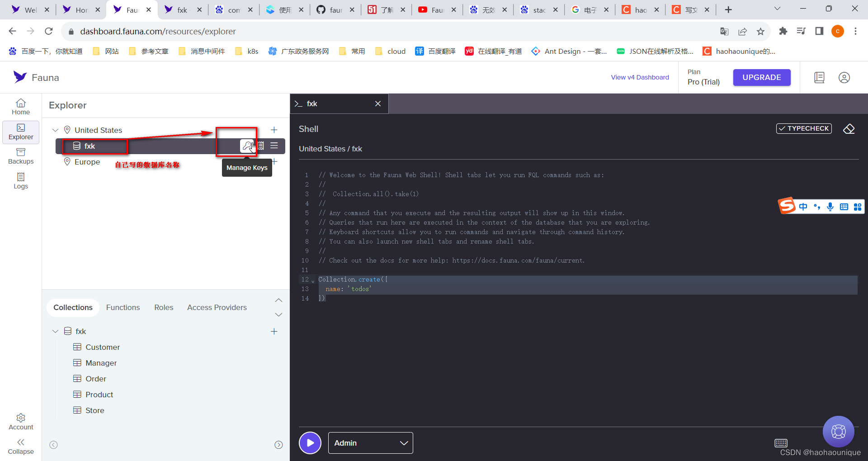Open the documentation book icon in header
This screenshot has height=461, width=868.
point(819,77)
